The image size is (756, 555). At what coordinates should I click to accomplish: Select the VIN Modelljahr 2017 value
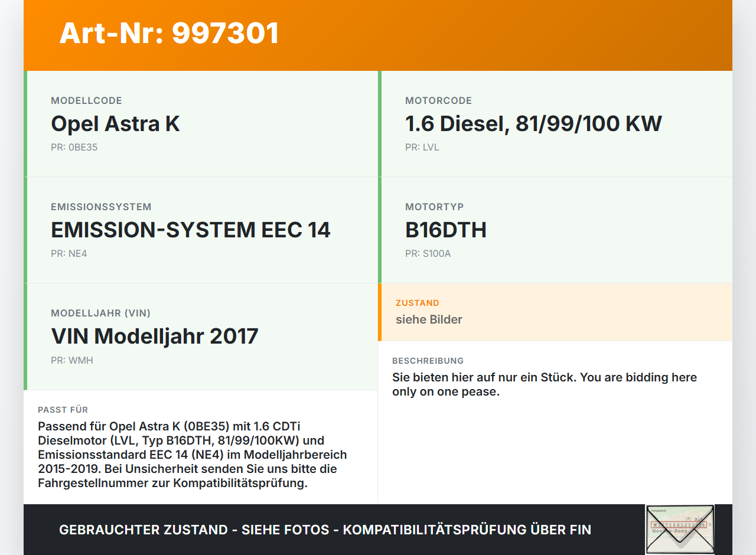tap(154, 337)
